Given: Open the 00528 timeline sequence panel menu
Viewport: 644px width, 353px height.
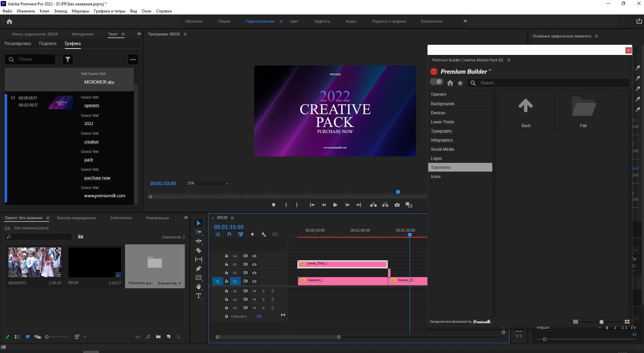Looking at the screenshot, I should click(x=232, y=218).
